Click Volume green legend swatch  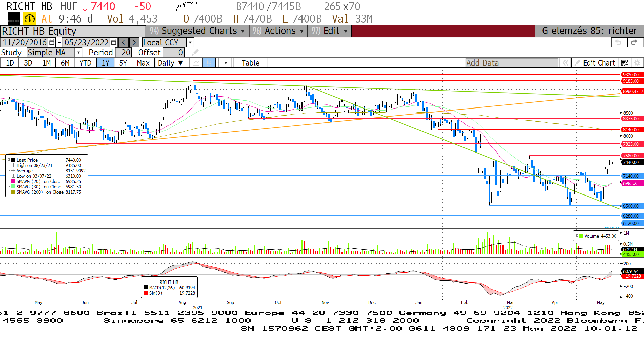click(x=581, y=236)
